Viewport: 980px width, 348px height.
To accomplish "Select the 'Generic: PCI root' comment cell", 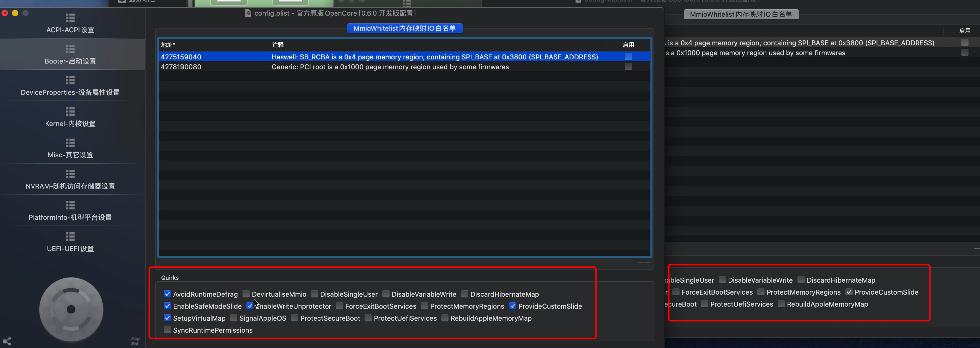I will tap(390, 67).
